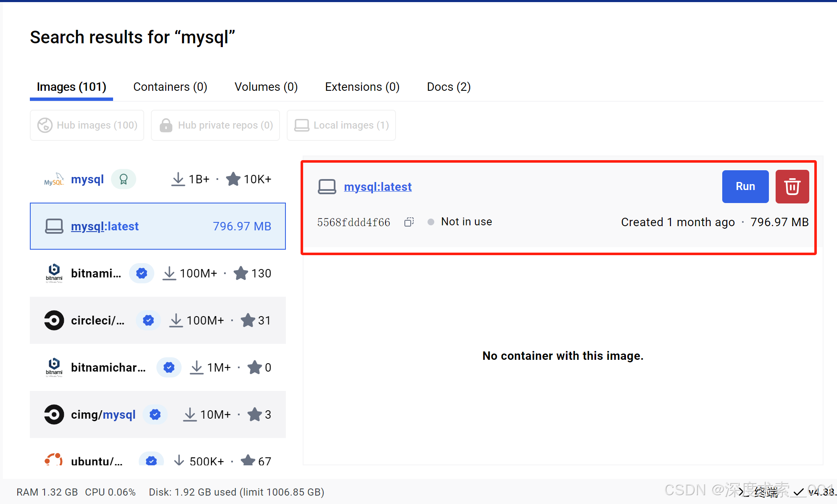Click the circleci logo icon
This screenshot has width=837, height=504.
pos(54,320)
